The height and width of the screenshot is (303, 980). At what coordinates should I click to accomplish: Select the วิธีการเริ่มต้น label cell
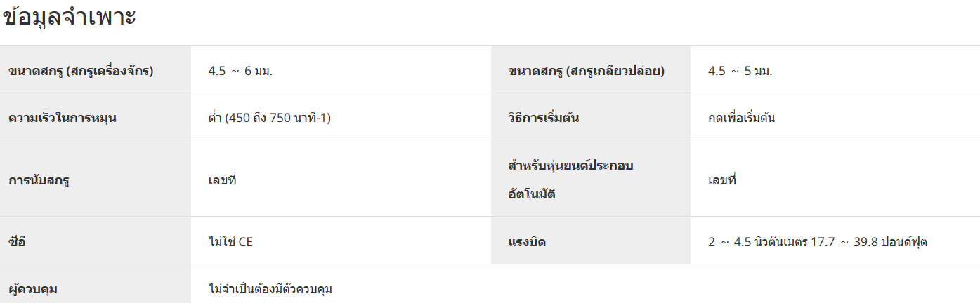[x=591, y=116]
